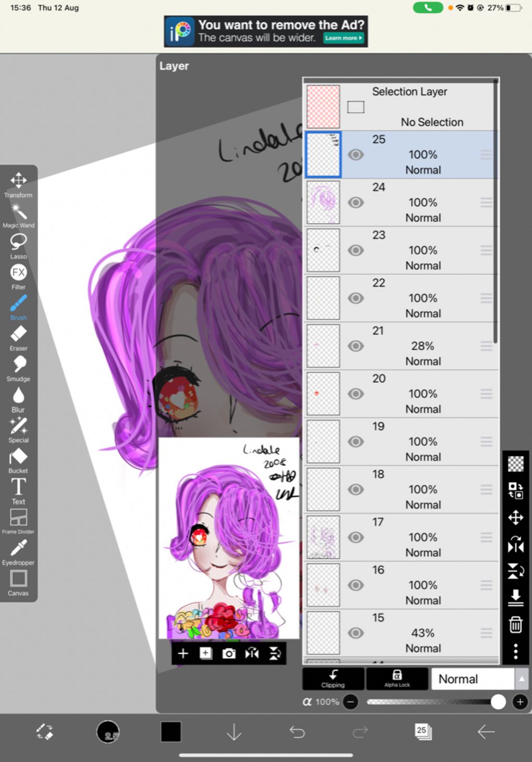Hide layer 25 with the eye icon
532x762 pixels.
[355, 155]
